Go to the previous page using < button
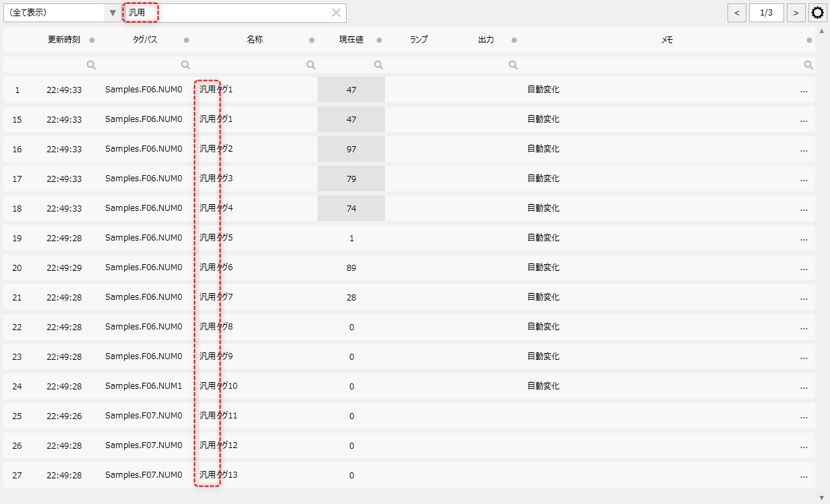Screen dimensions: 830x504 coord(736,12)
